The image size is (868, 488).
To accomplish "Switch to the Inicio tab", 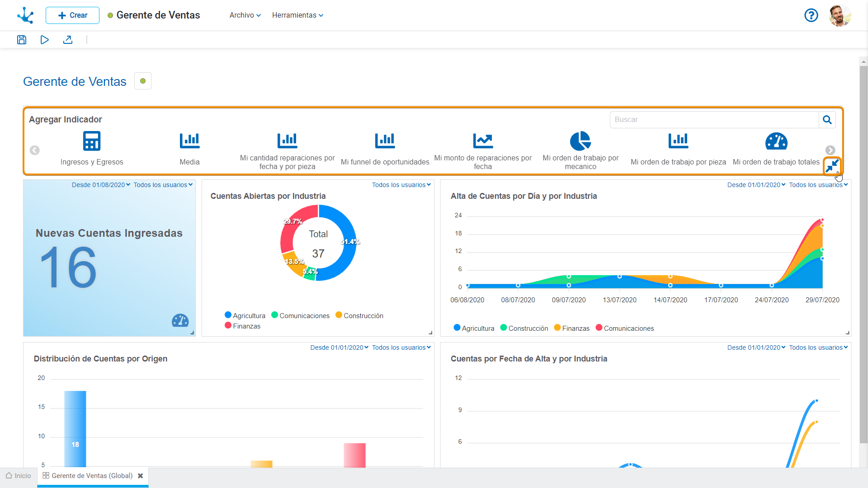I will pos(19,476).
